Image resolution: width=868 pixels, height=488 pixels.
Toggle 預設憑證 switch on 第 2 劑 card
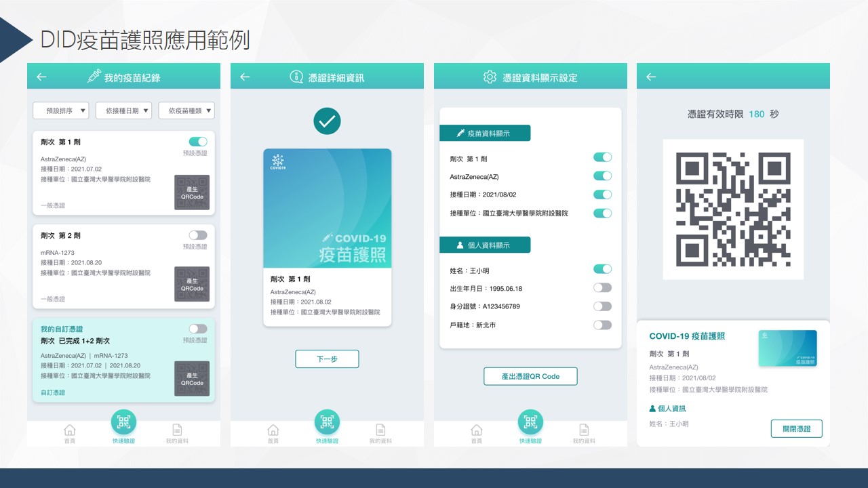(198, 235)
